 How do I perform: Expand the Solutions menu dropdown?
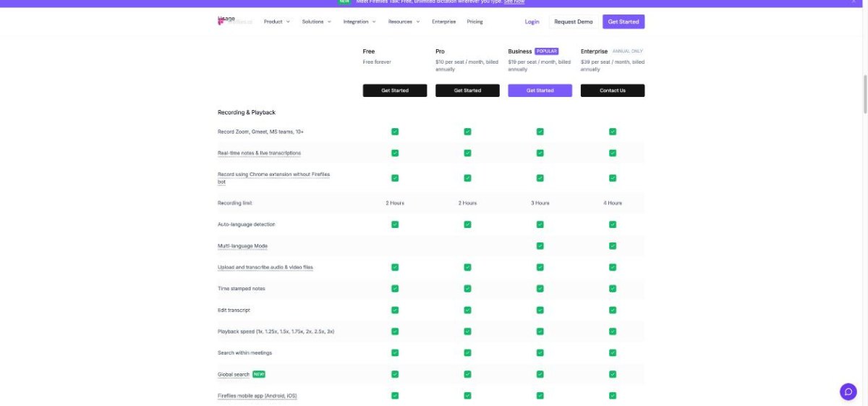click(x=316, y=22)
